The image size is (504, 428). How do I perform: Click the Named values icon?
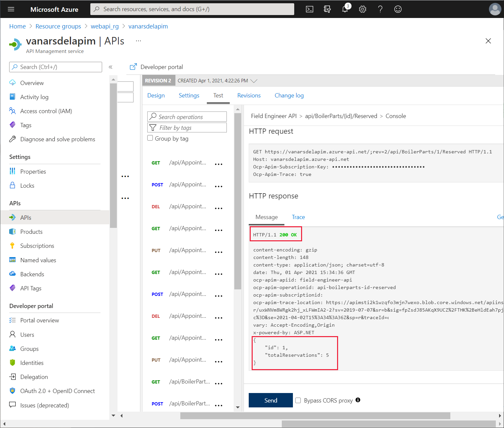12,260
